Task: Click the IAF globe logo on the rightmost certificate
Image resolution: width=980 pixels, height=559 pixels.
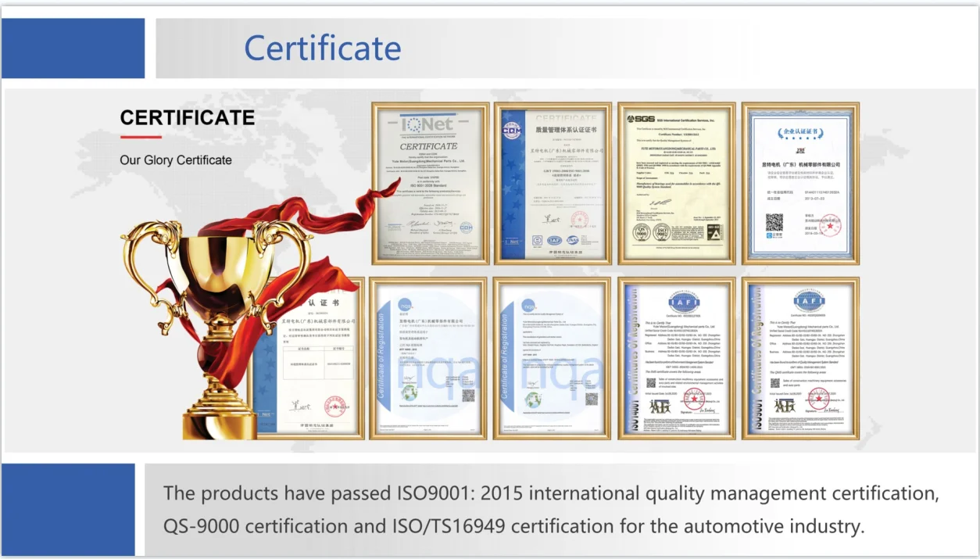Action: point(809,300)
